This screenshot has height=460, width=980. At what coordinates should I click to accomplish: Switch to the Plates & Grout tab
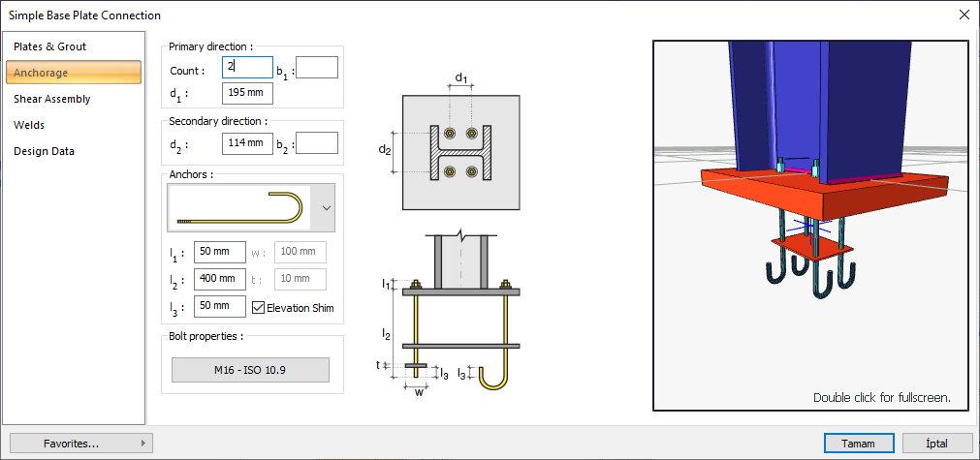pos(50,46)
